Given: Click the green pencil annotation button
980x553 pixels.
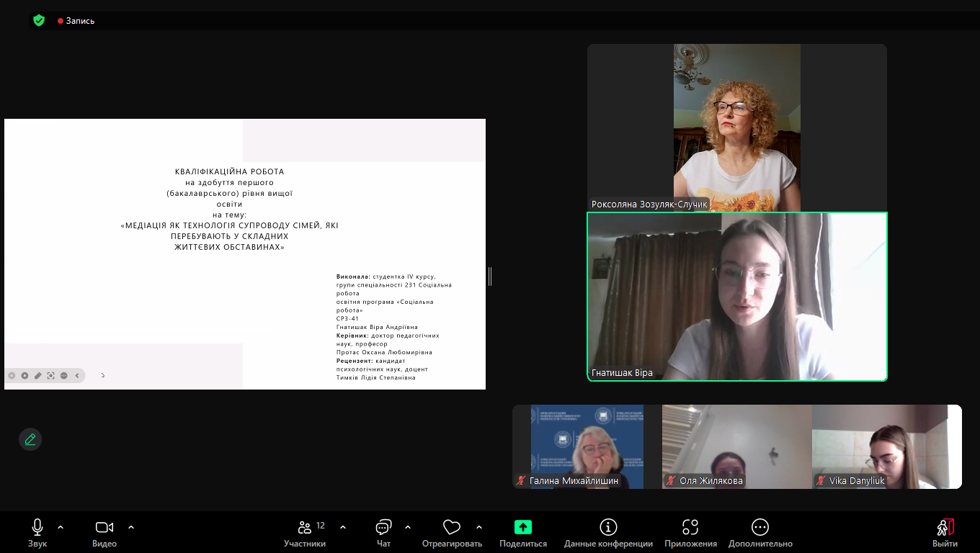Looking at the screenshot, I should click(30, 439).
